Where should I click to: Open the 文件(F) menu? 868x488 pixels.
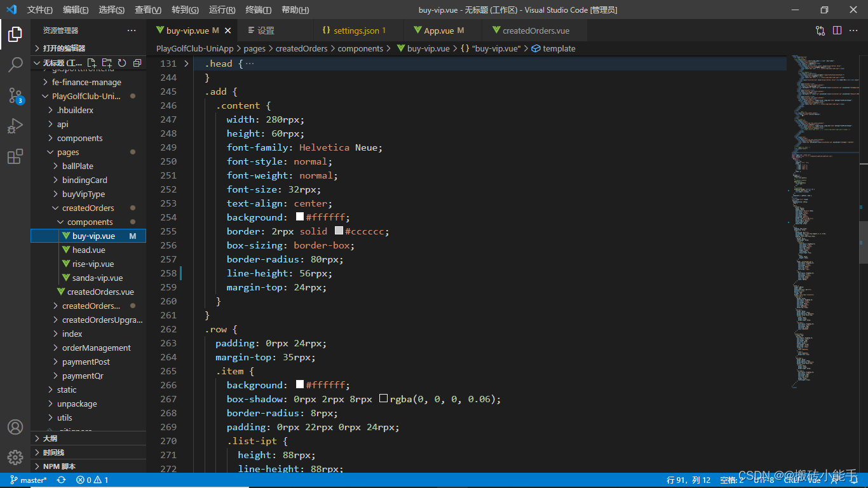(x=40, y=10)
